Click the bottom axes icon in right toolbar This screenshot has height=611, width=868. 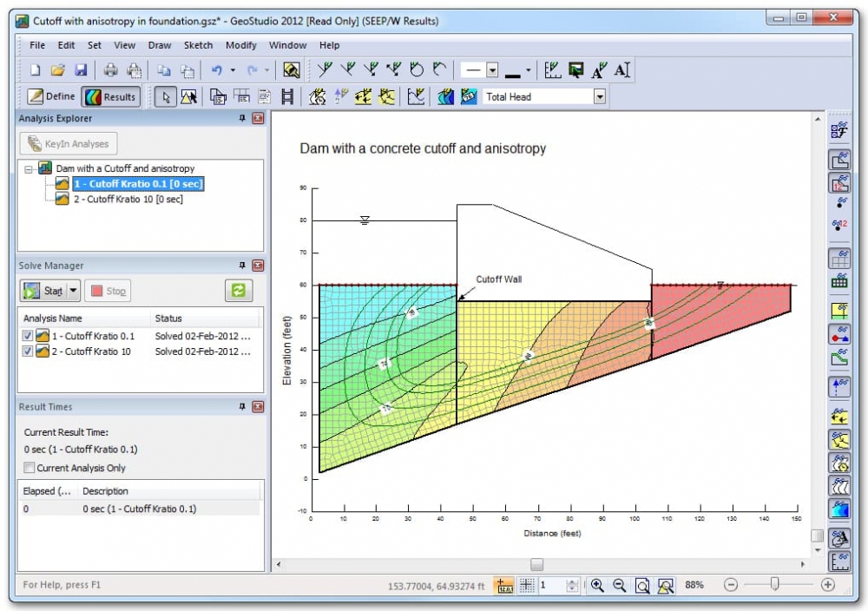pos(839,562)
